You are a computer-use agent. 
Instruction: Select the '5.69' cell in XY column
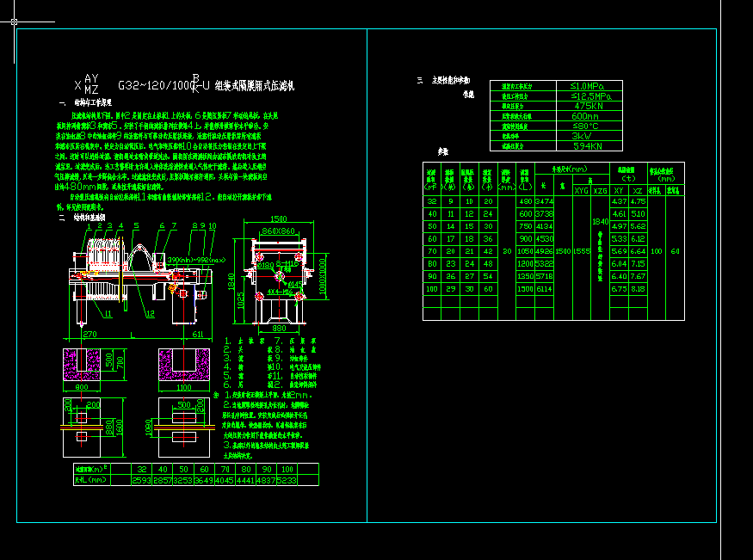pyautogui.click(x=619, y=251)
